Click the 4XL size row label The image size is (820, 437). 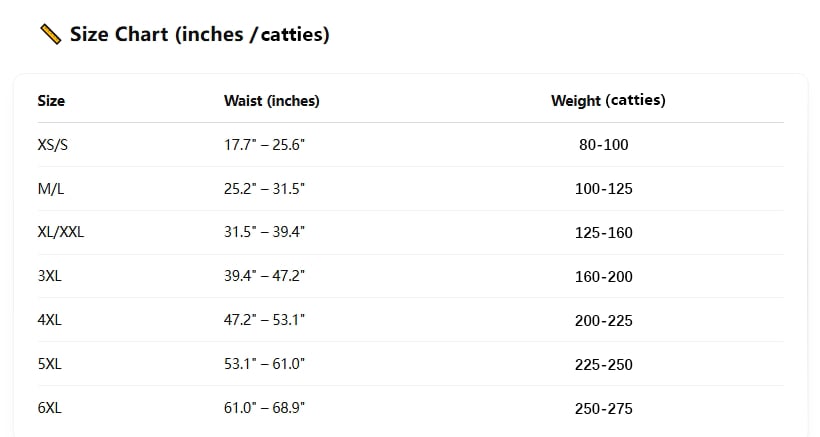[x=50, y=320]
